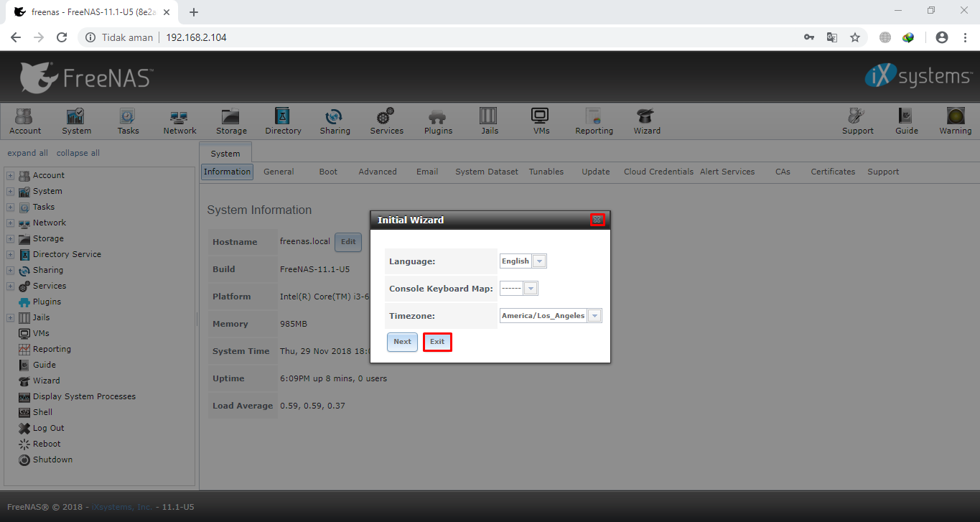980x522 pixels.
Task: Click the expand all link
Action: (27, 153)
